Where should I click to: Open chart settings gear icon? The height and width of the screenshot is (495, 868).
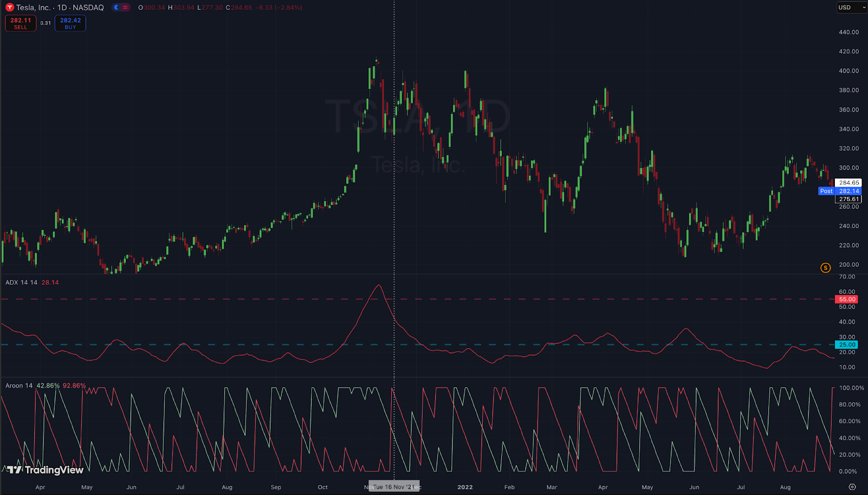coord(852,487)
